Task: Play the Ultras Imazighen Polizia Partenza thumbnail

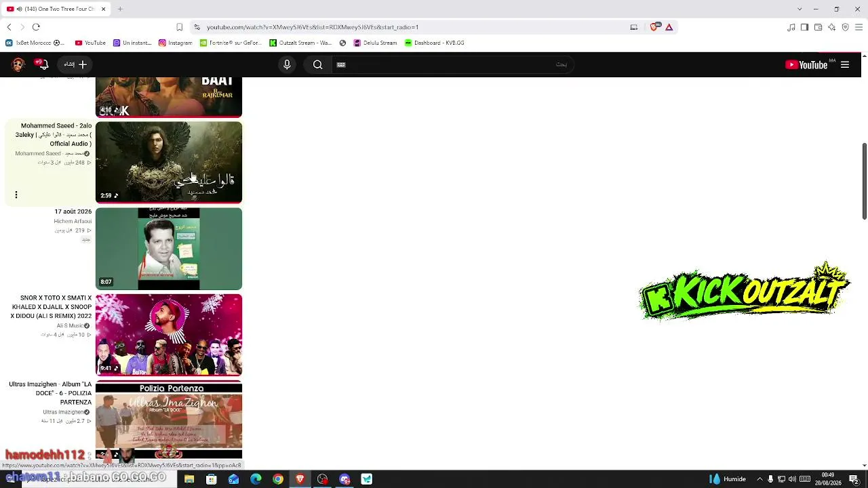Action: pos(169,420)
